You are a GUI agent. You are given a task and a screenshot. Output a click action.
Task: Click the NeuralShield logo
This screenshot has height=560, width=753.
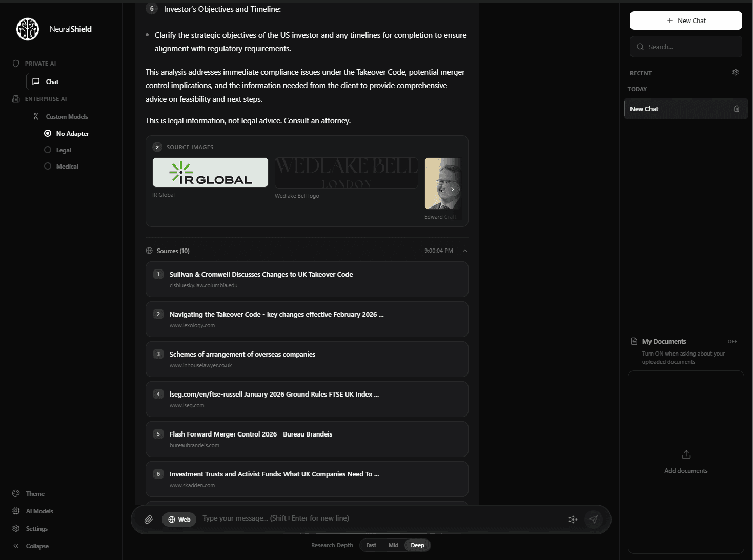(x=28, y=29)
